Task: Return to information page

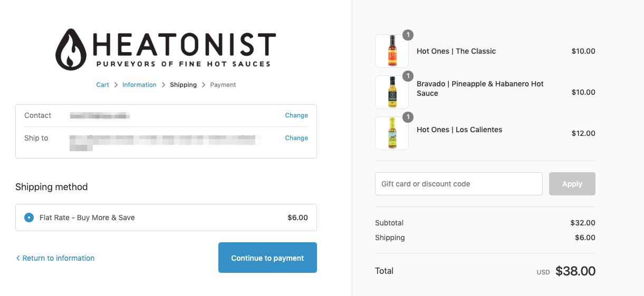Action: [59, 258]
